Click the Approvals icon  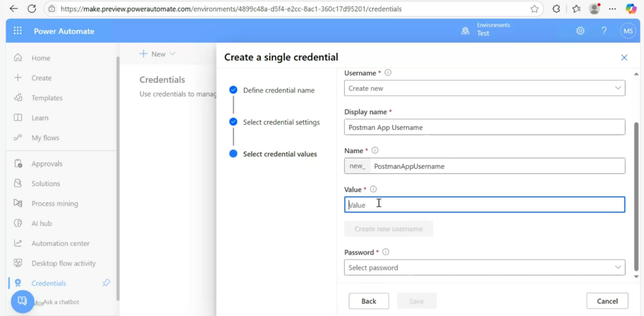tap(18, 164)
